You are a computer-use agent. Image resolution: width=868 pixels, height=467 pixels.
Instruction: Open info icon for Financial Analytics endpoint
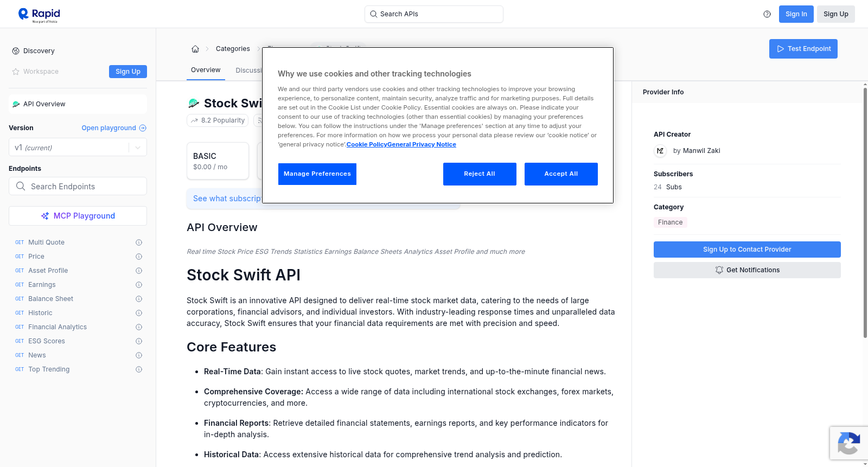tap(139, 327)
